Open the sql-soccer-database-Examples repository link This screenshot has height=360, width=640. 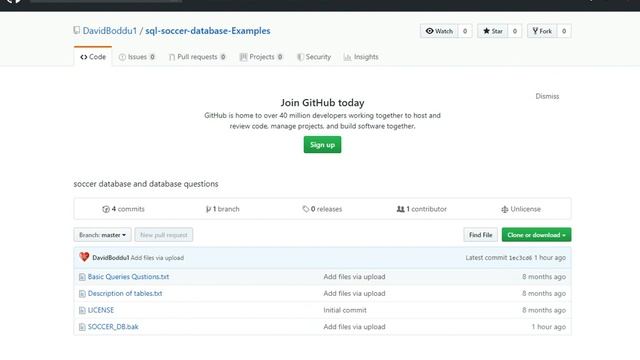tap(208, 31)
